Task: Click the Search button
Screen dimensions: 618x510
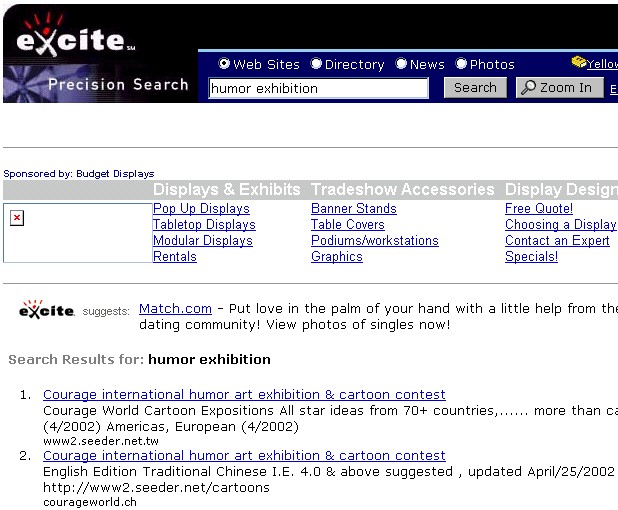Action: click(475, 87)
